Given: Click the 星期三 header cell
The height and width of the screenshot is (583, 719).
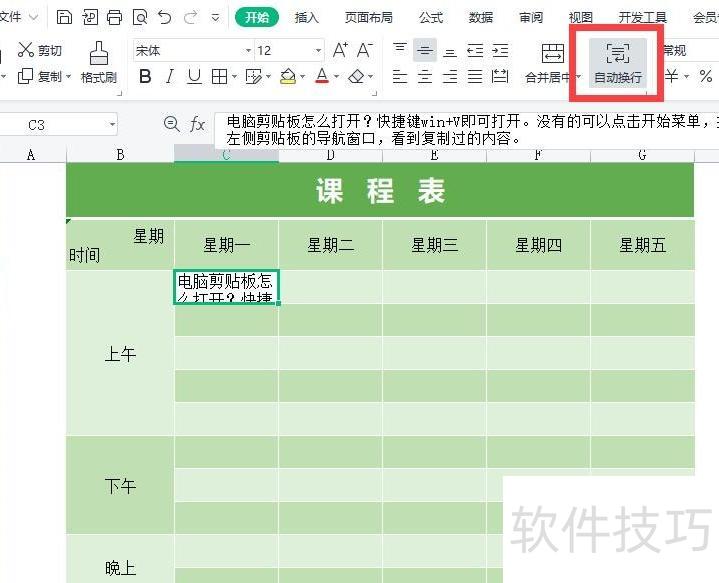Looking at the screenshot, I should click(434, 245).
